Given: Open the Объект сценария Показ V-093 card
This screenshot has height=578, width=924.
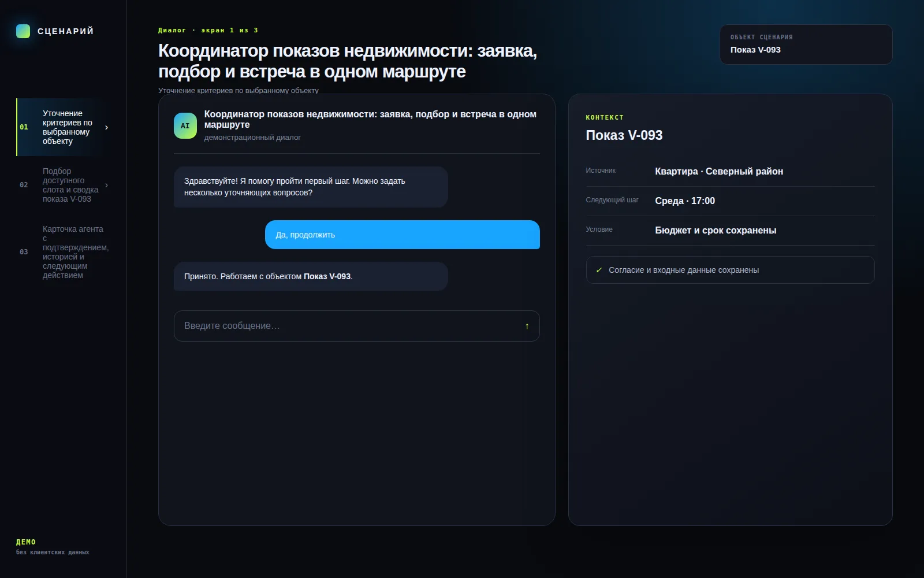Looking at the screenshot, I should coord(806,45).
